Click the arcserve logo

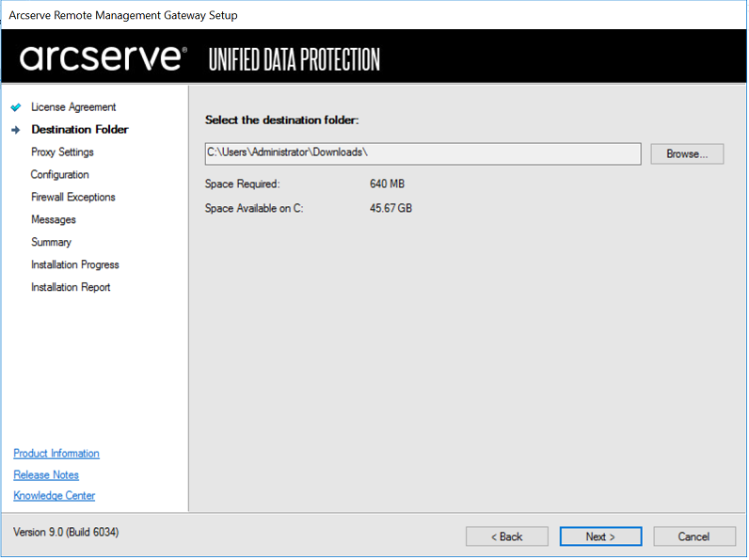click(104, 58)
